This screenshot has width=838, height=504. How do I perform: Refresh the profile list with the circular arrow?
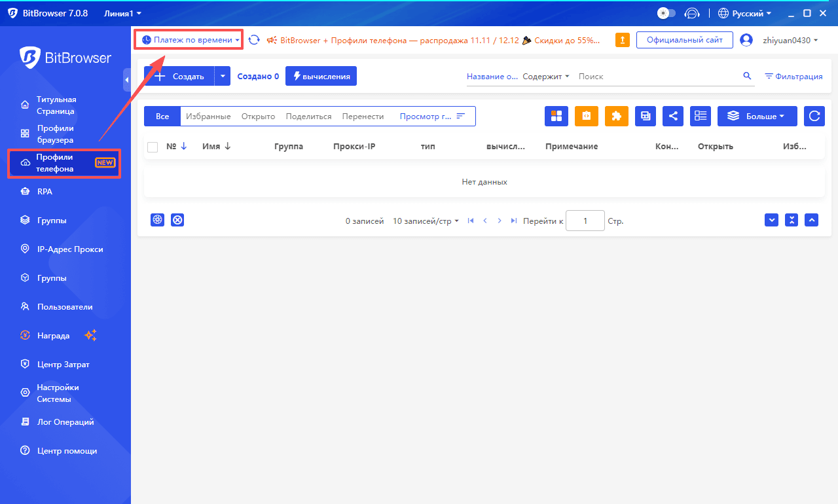point(812,116)
